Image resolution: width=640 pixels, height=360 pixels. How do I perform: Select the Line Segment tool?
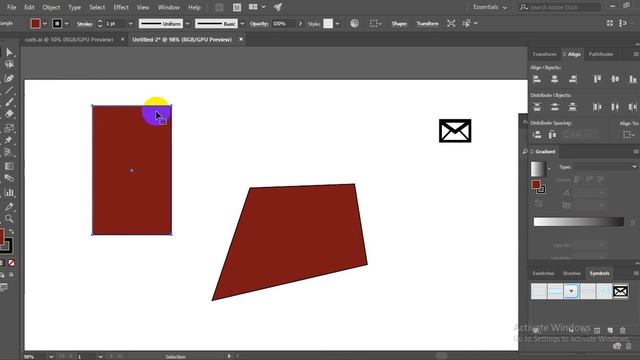coord(9,90)
